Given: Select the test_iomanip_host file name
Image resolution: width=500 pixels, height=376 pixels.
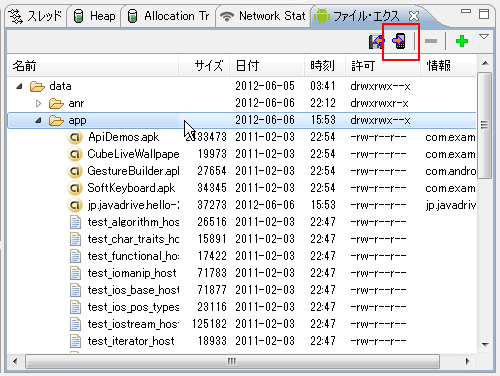Looking at the screenshot, I should (132, 273).
